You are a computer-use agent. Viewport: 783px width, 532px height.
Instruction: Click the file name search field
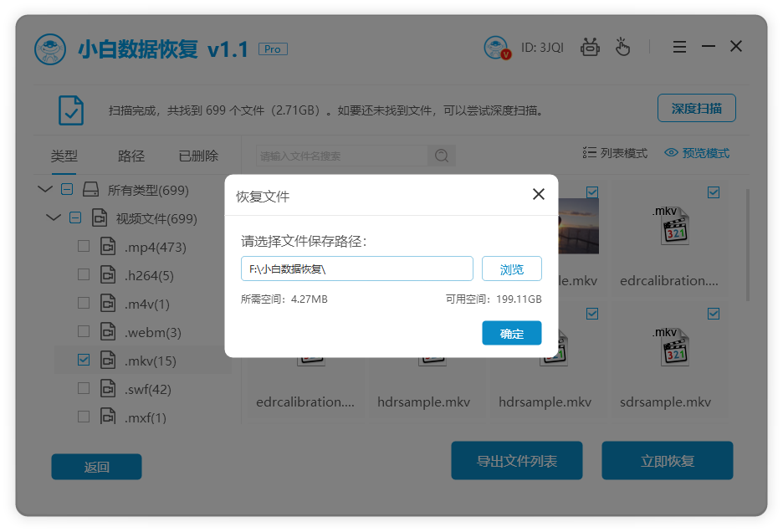(x=341, y=156)
